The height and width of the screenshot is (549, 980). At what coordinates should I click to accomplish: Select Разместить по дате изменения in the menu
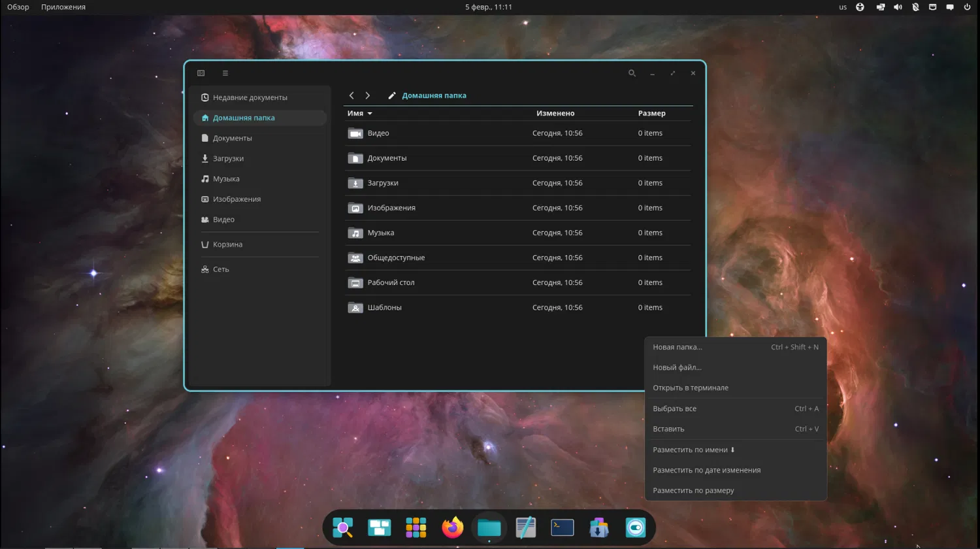click(x=736, y=470)
